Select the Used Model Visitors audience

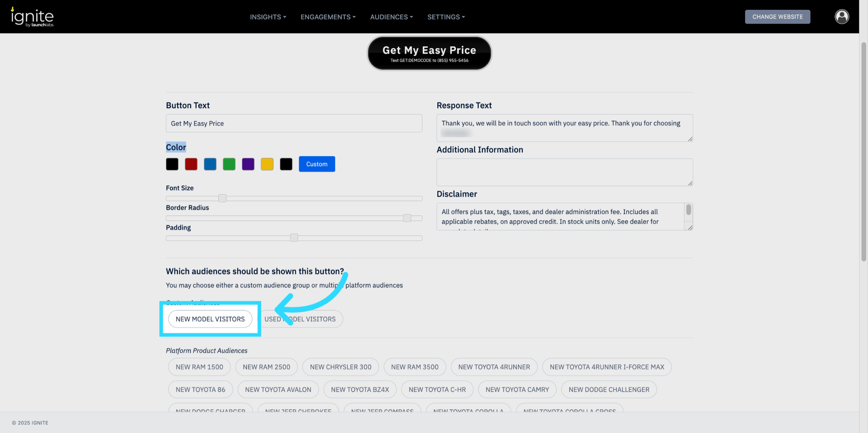[300, 319]
